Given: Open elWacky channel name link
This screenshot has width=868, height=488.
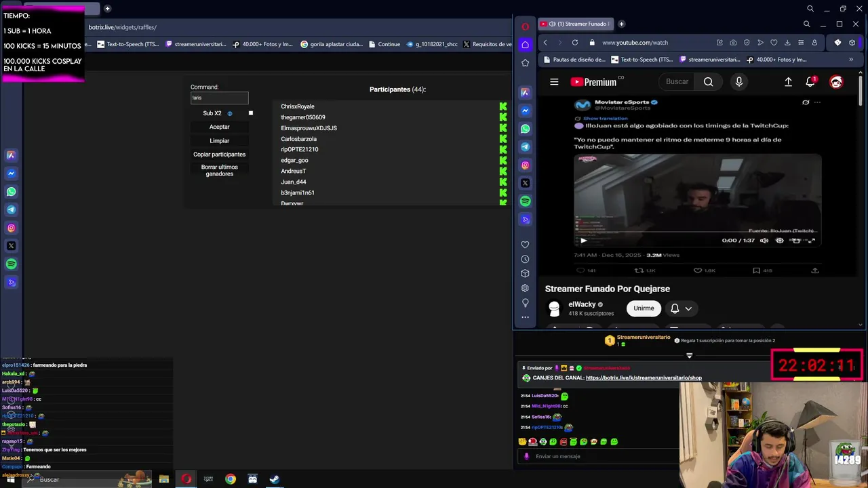Looking at the screenshot, I should [582, 304].
